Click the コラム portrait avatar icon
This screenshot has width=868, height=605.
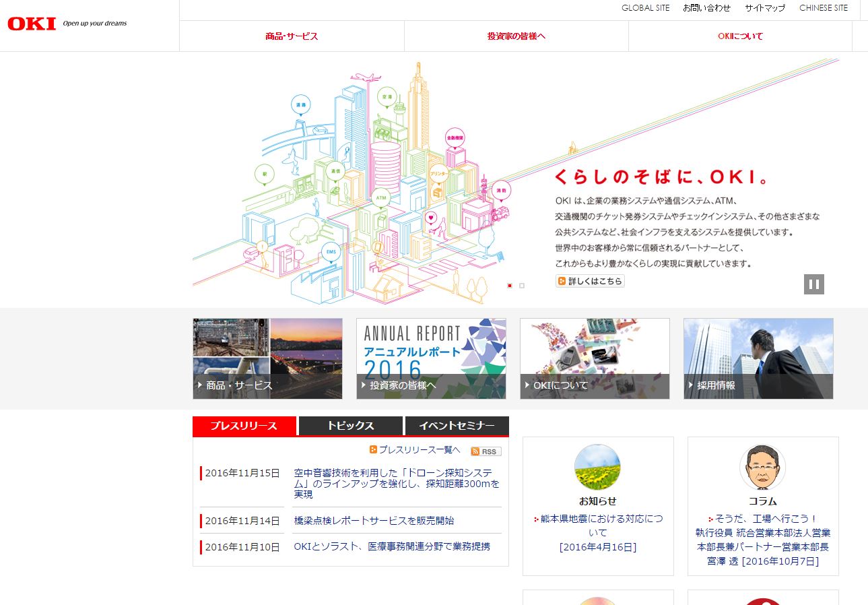(762, 467)
